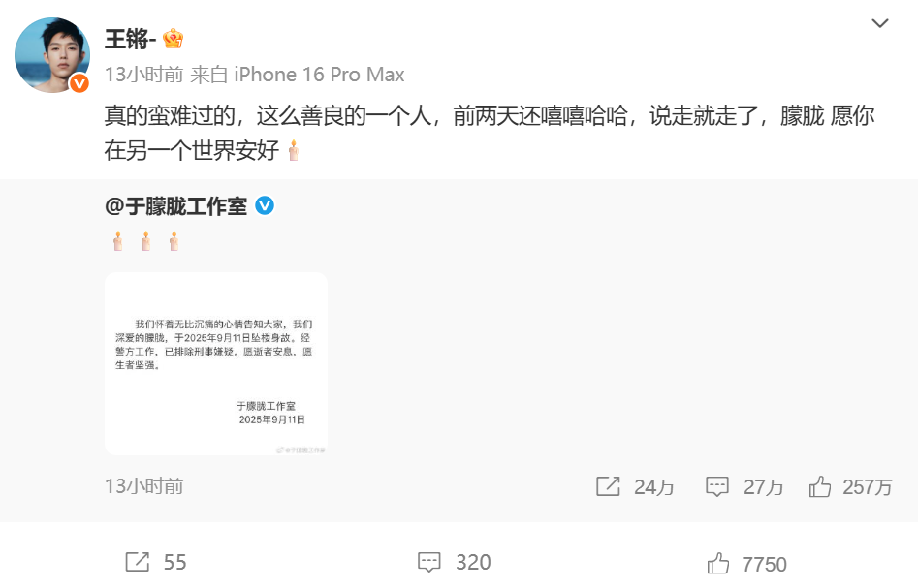
Task: Open the post options chevron menu
Action: 880,23
